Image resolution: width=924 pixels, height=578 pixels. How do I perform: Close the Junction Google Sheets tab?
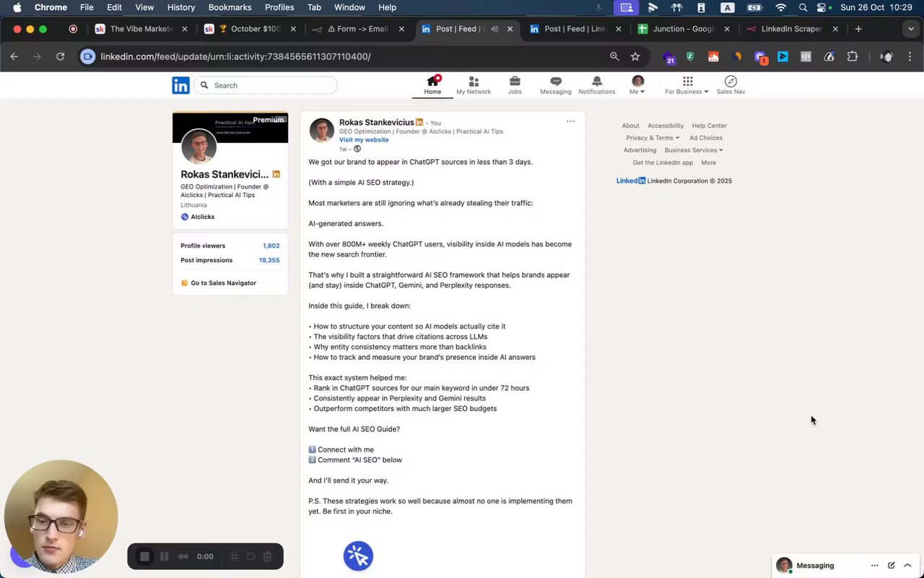coord(727,29)
